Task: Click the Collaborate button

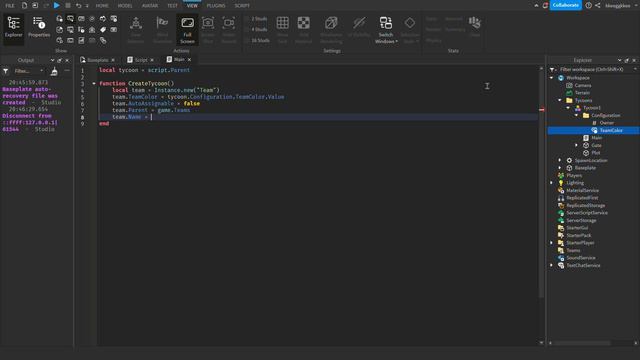Action: pos(566,5)
